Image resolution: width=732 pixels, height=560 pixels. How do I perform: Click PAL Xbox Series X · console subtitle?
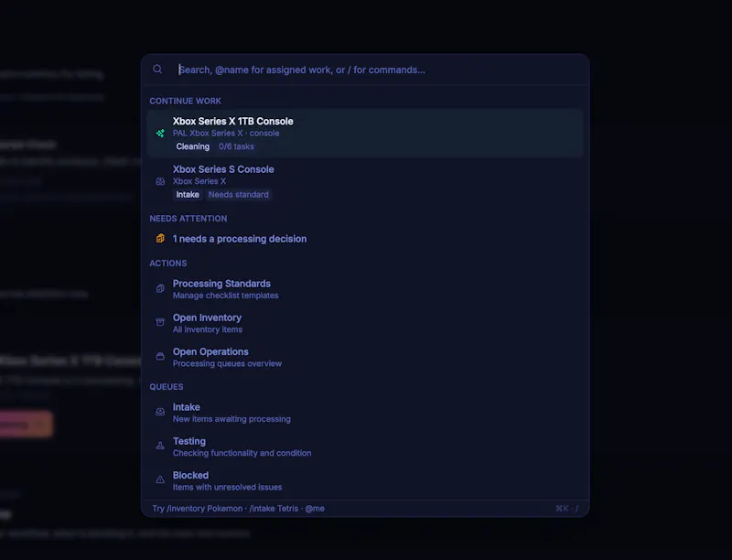click(x=226, y=134)
